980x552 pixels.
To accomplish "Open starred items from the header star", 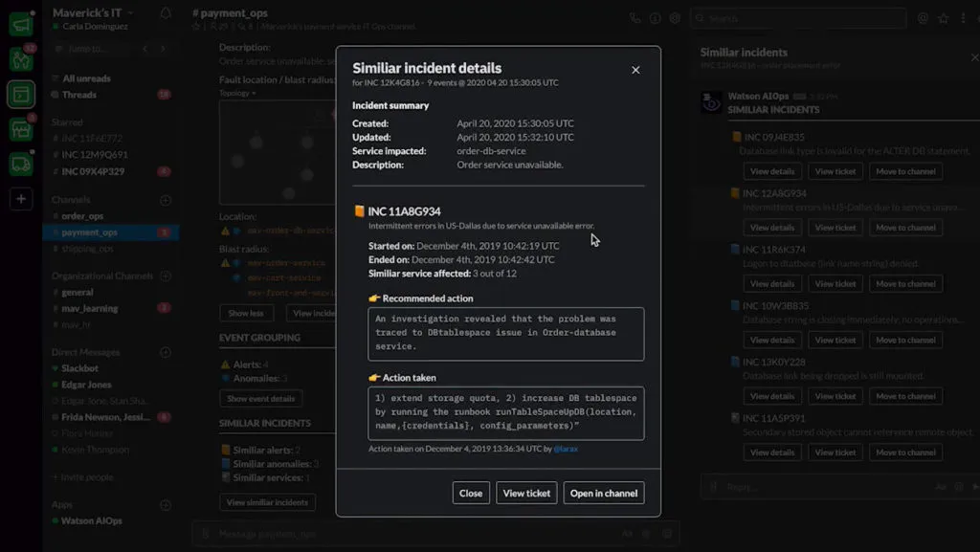I will pos(943,18).
